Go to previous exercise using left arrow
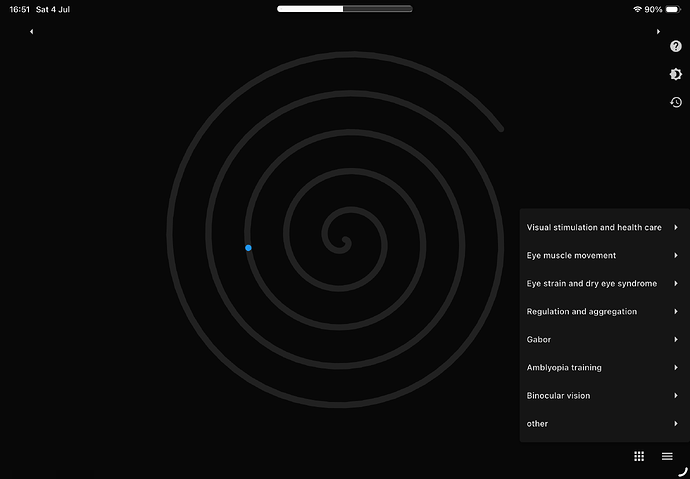Screen dimensions: 690x479 [31, 32]
